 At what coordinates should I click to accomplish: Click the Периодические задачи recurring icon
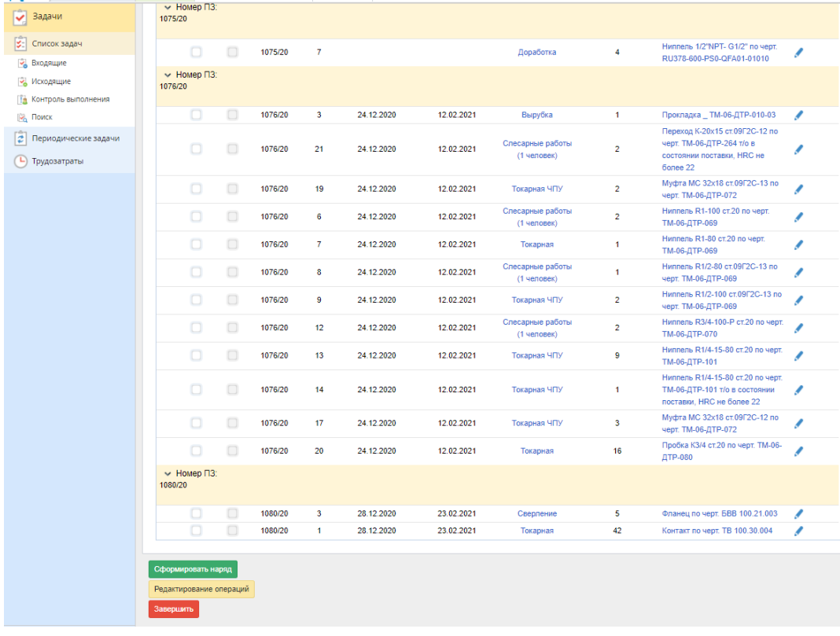20,138
